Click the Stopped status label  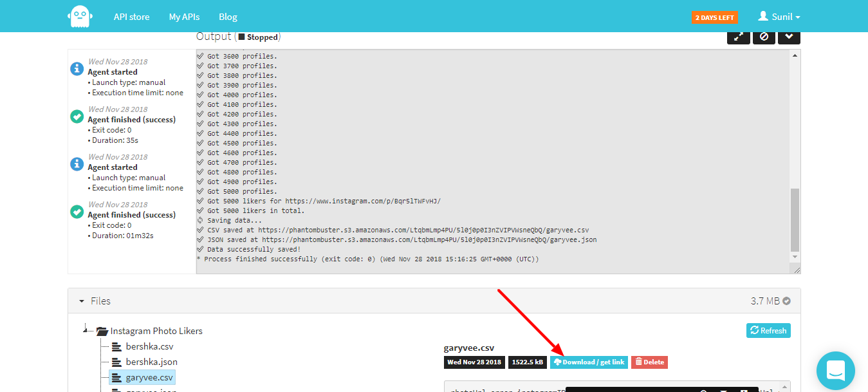(259, 37)
